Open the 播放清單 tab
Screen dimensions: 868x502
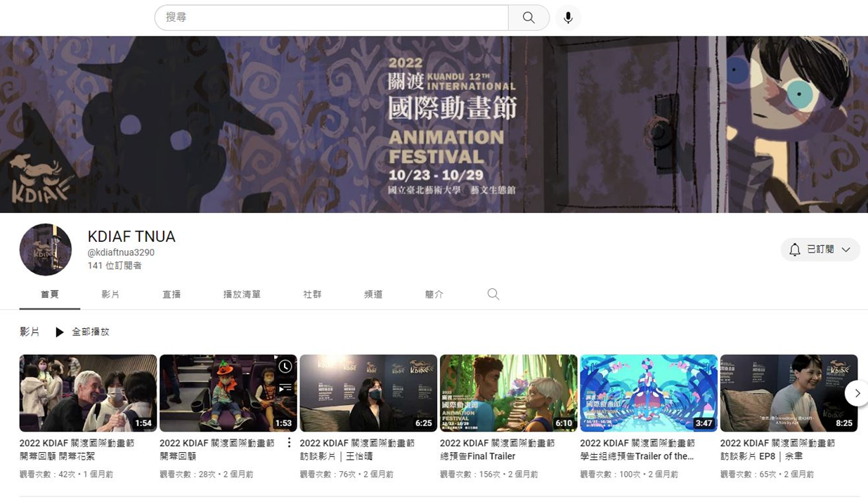[x=242, y=295]
